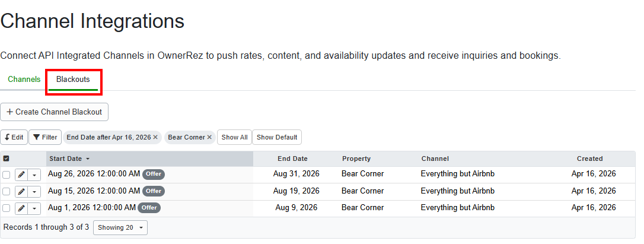Sort by the Property column header
The height and width of the screenshot is (244, 644).
pyautogui.click(x=356, y=159)
